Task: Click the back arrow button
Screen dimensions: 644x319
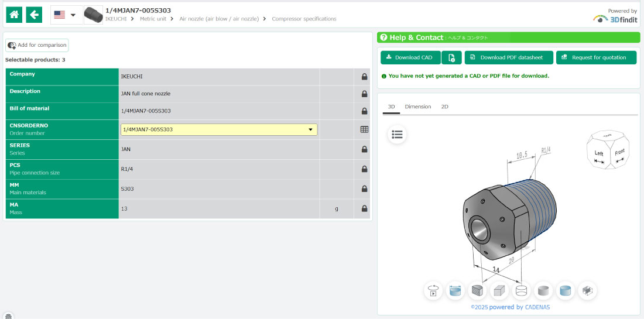Action: coord(34,15)
